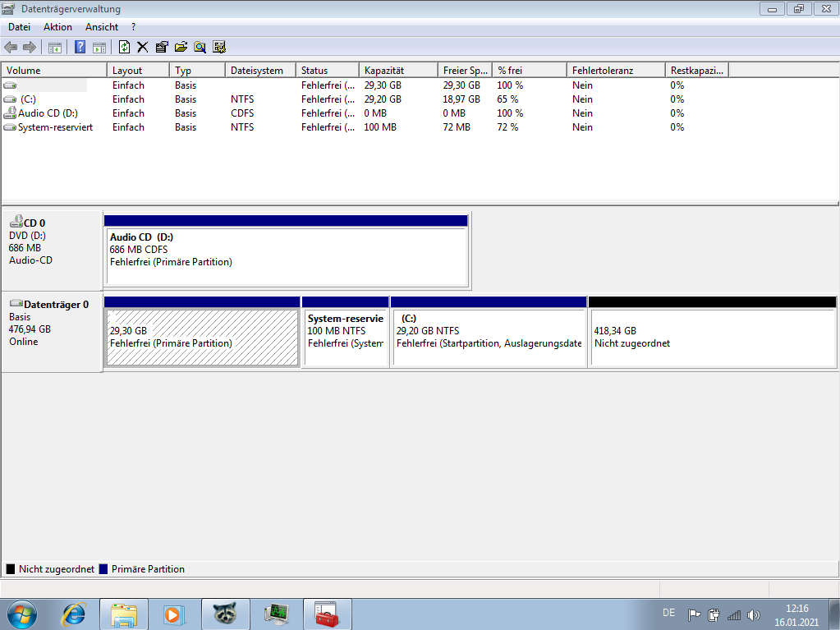
Task: Open the raccoon app in the taskbar
Action: tap(225, 614)
